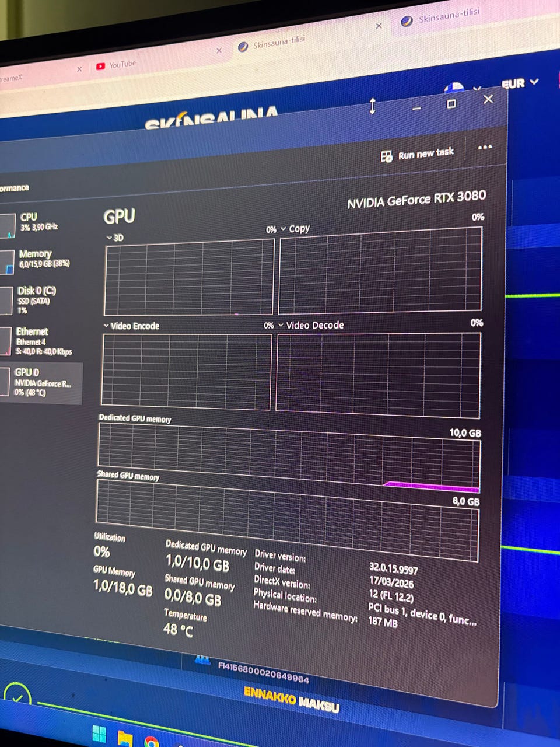Viewport: 560px width, 747px height.
Task: Click the Ethernet mini graph thumbnail
Action: [5, 341]
